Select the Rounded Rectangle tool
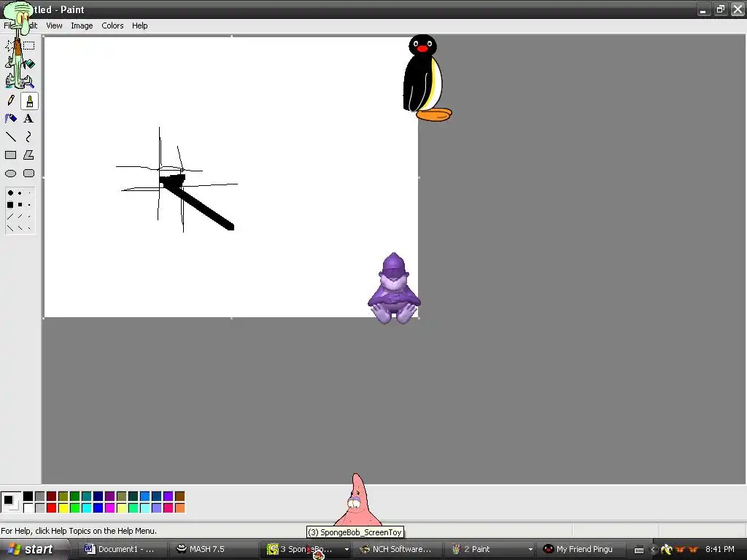Image resolution: width=747 pixels, height=560 pixels. [x=29, y=174]
